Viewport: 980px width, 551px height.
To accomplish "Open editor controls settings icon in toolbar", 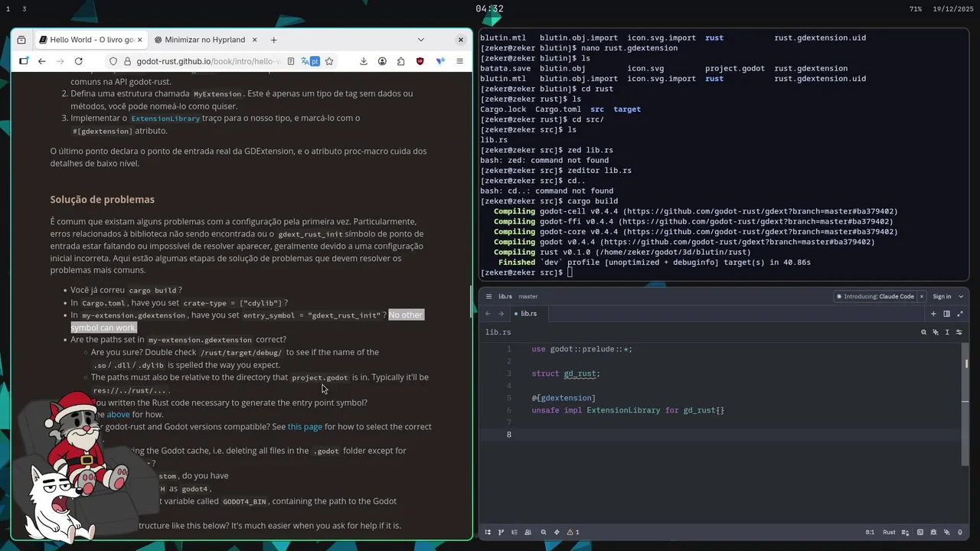I will point(959,332).
